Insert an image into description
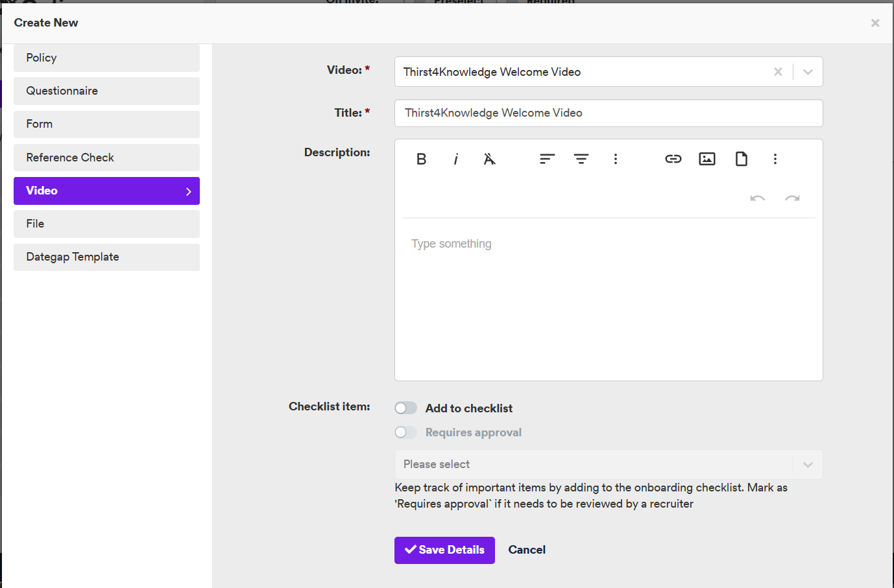 (x=707, y=159)
